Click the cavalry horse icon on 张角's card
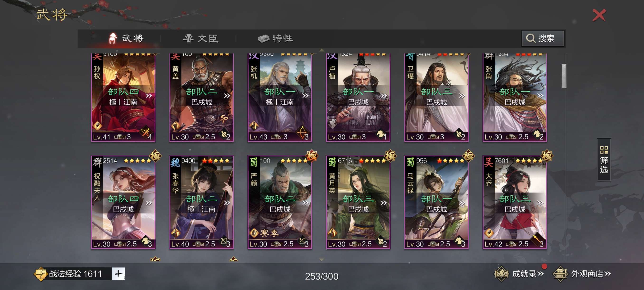 coord(537,133)
